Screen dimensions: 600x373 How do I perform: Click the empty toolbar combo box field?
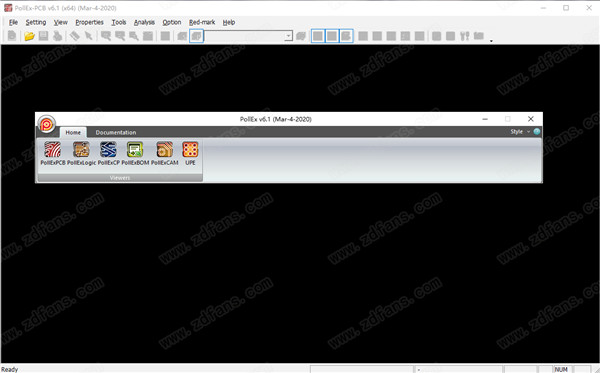tap(245, 36)
